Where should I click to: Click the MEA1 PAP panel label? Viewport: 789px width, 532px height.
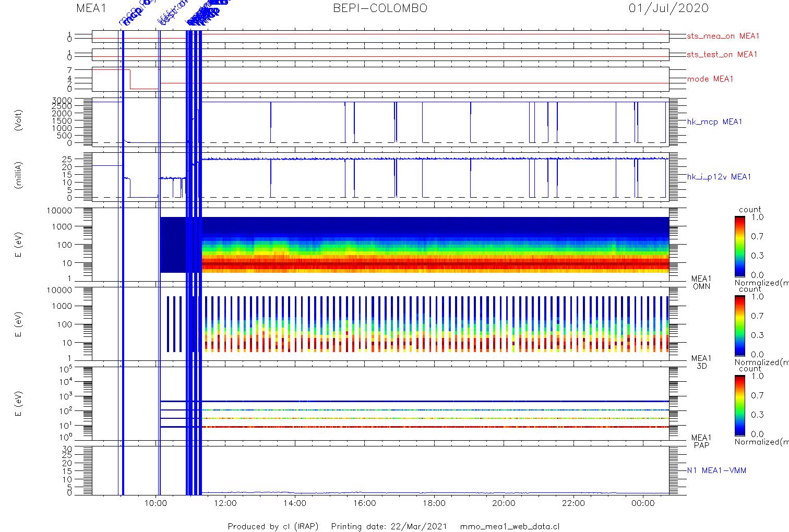click(701, 441)
